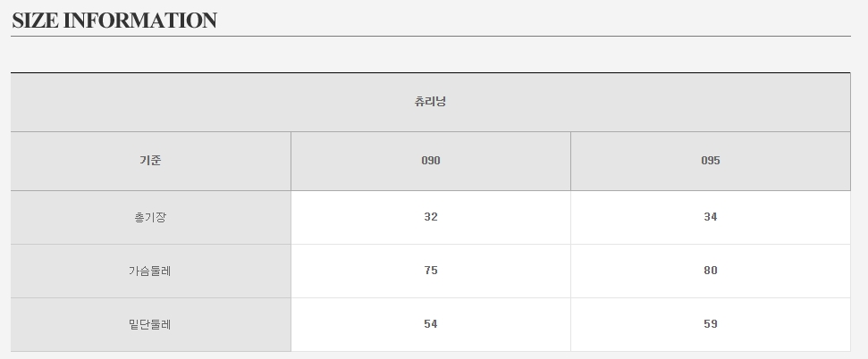Choose the 밑단둘레 value 59
Screen dimensions: 868x359
[x=711, y=324]
